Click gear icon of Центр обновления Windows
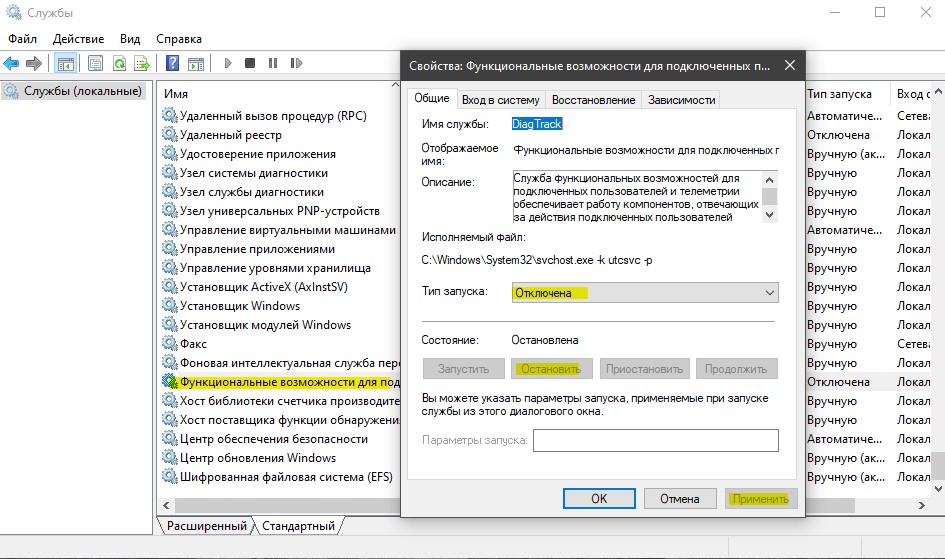This screenshot has height=559, width=945. 170,457
